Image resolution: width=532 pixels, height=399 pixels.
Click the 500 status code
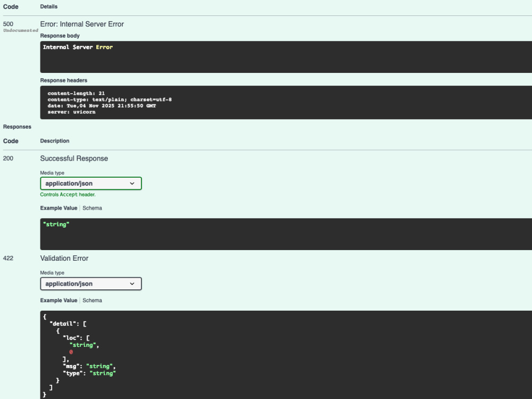[x=8, y=24]
